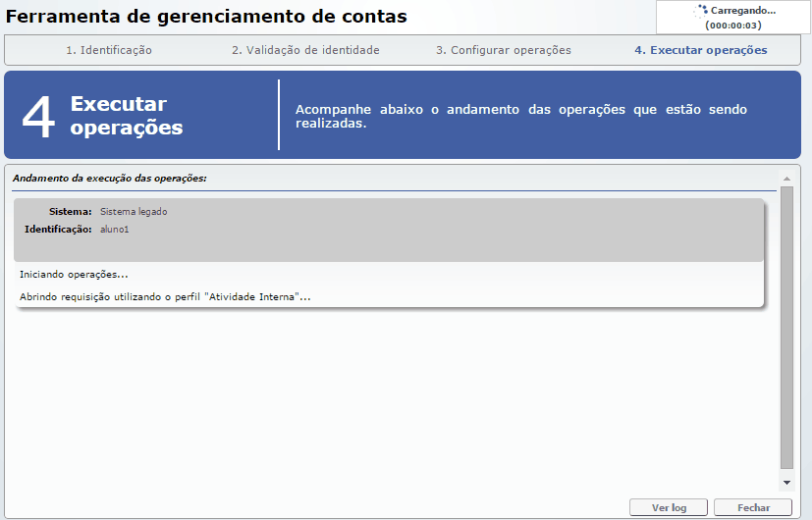Click the "Ferramenta de gerenciamento de contas" title

tap(206, 17)
